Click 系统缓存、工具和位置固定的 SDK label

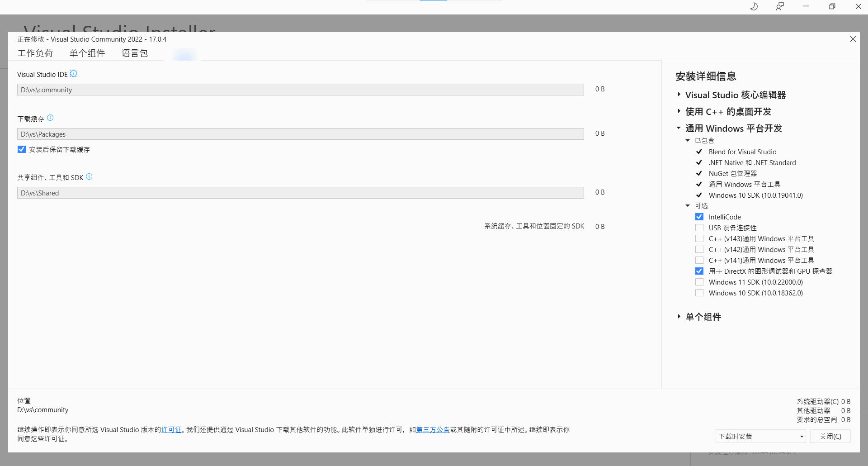pos(534,226)
